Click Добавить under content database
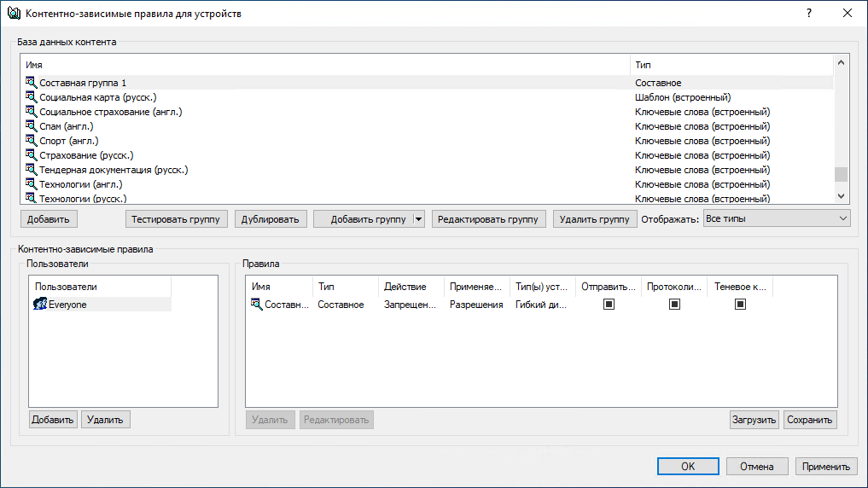Screen dimensions: 868x488 click(49, 219)
